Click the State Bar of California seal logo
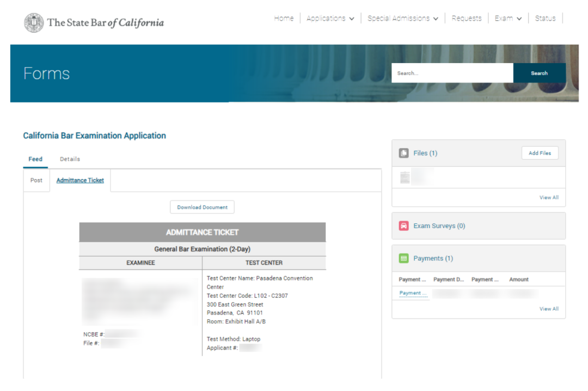This screenshot has width=588, height=391. [x=34, y=22]
